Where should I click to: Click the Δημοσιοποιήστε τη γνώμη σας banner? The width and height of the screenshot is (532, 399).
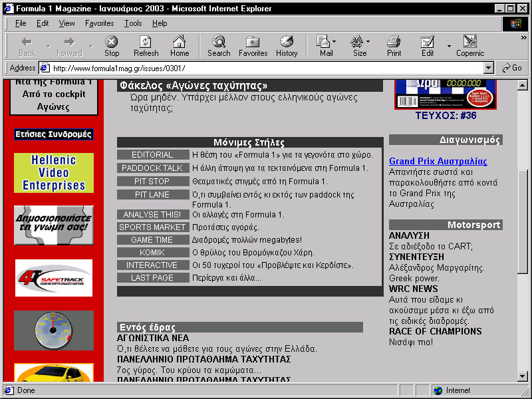coord(54,225)
